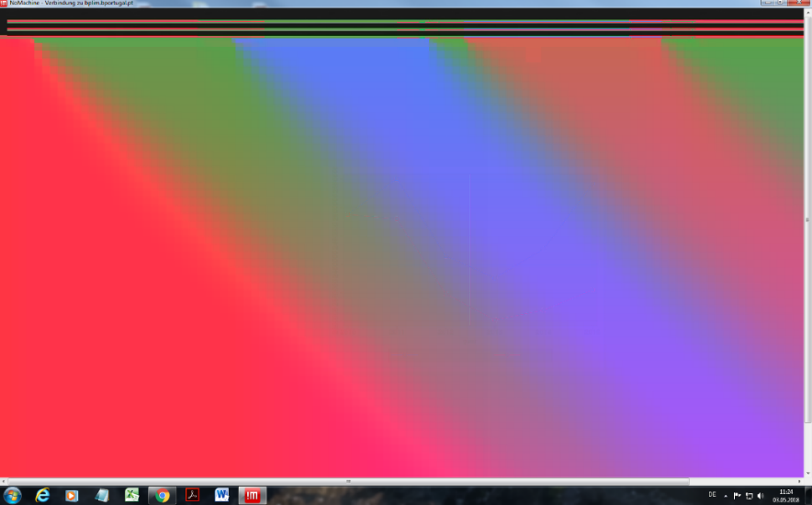The width and height of the screenshot is (812, 505).
Task: Open the clock showing 11:24
Action: click(785, 495)
